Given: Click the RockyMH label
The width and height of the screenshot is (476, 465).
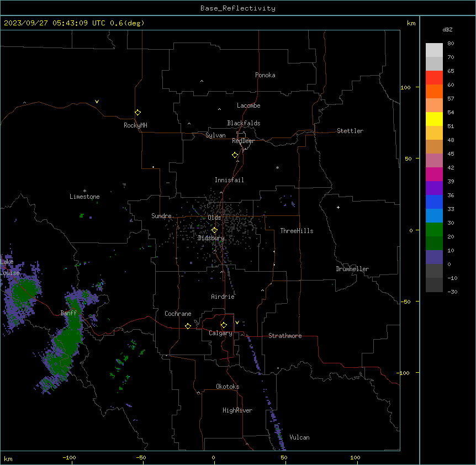Looking at the screenshot, I should 135,125.
